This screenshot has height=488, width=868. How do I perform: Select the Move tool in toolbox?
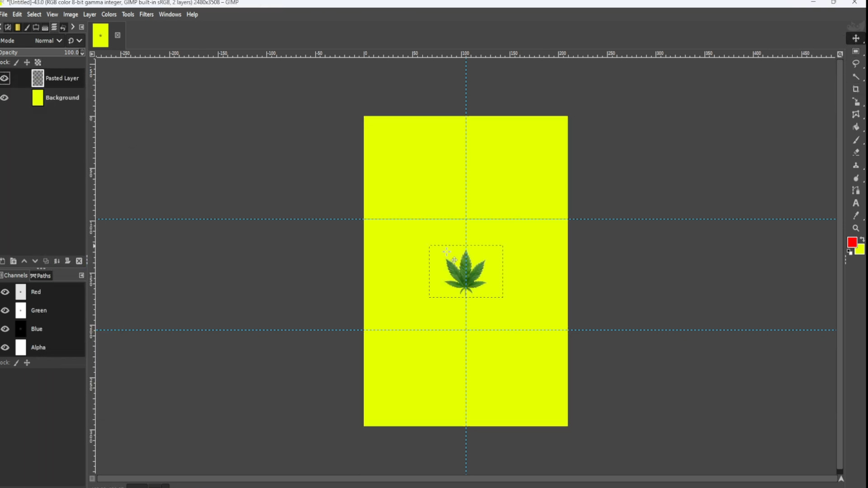point(856,38)
